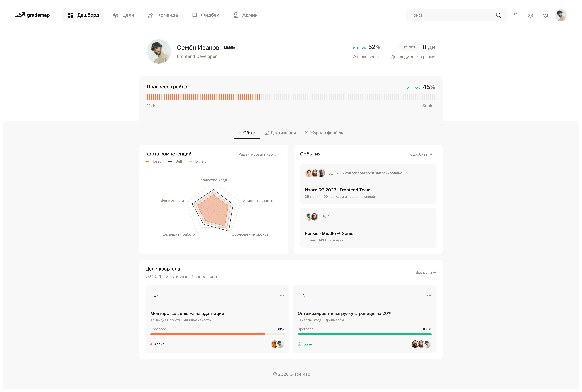Click code icon on Менторство card
Viewport: 582px width, 392px height.
[x=156, y=295]
